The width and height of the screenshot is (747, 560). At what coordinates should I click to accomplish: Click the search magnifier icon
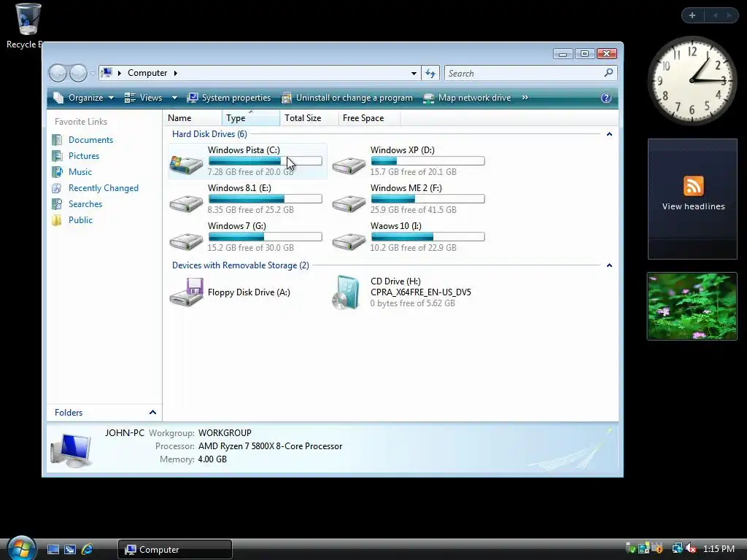[608, 73]
